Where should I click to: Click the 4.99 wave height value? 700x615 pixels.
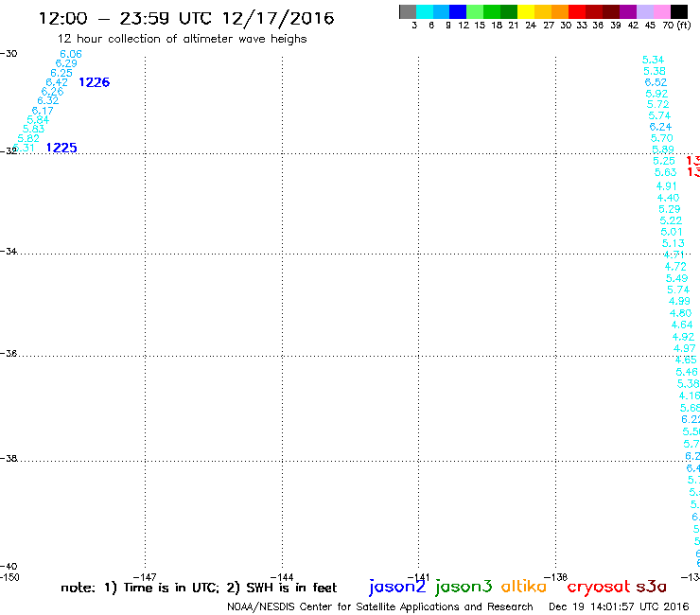click(679, 301)
